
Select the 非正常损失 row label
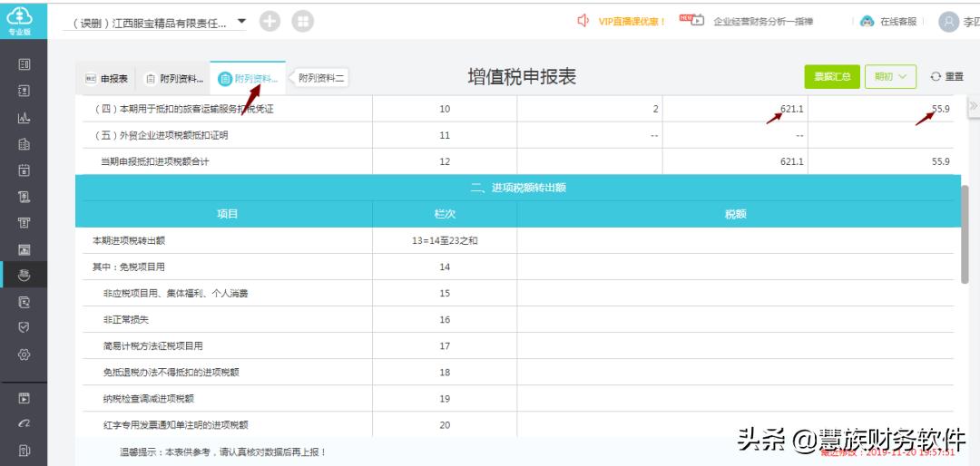tap(125, 319)
